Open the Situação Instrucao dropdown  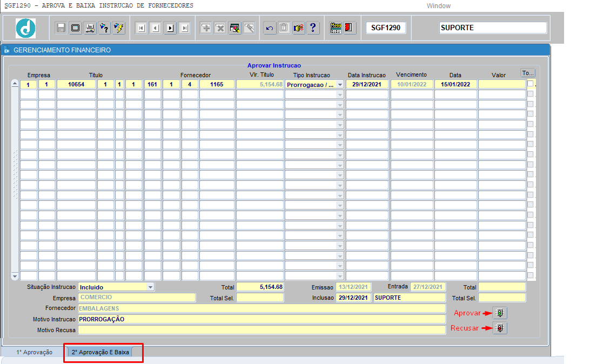(x=150, y=287)
